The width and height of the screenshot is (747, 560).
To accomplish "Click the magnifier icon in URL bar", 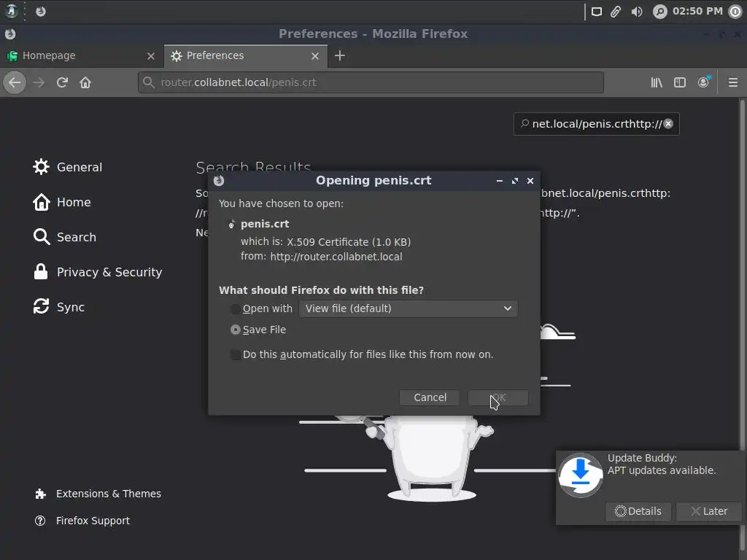I will [x=149, y=82].
